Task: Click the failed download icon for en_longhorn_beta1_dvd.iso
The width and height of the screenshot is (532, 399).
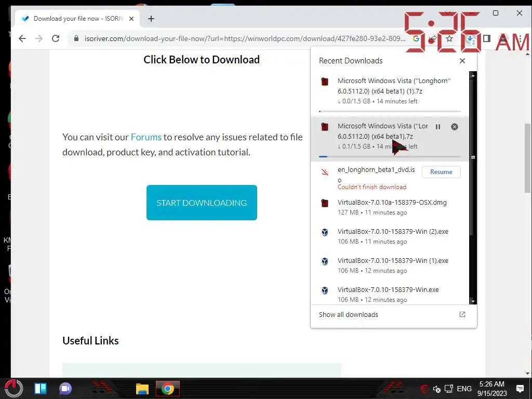Action: tap(325, 172)
